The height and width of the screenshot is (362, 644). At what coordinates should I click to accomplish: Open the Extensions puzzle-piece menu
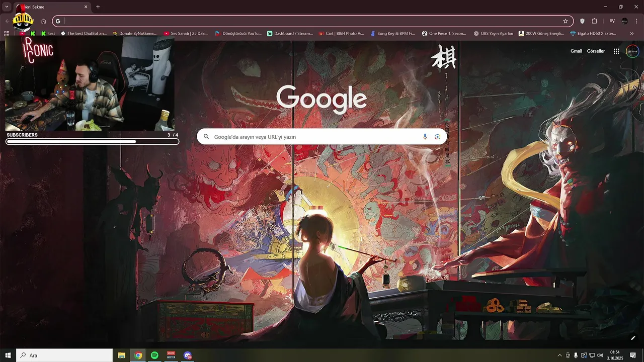tap(595, 21)
